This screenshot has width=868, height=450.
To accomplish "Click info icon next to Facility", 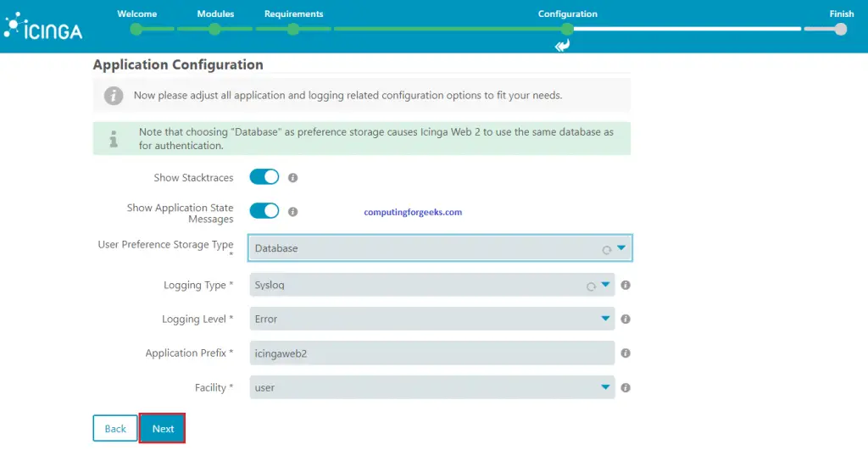I will 626,388.
